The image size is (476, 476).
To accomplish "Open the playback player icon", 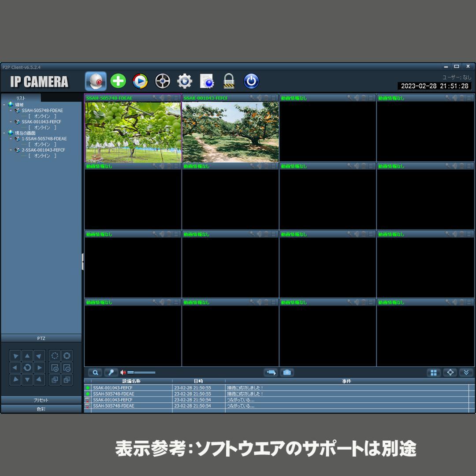I will 140,81.
